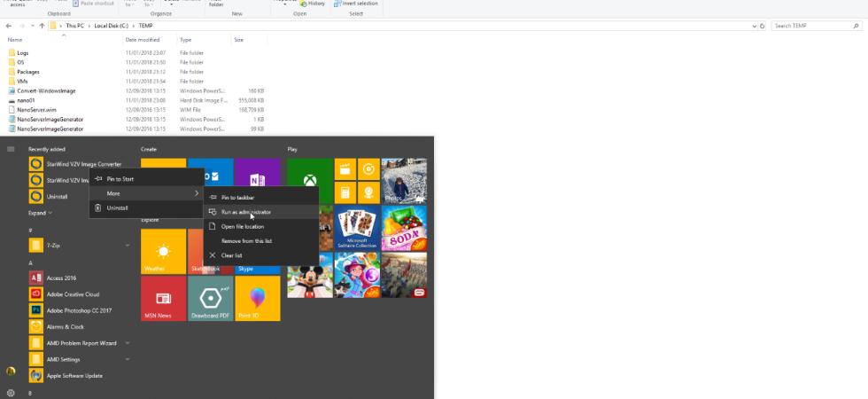Choose Remove from this list
Image resolution: width=868 pixels, height=399 pixels.
tap(261, 240)
